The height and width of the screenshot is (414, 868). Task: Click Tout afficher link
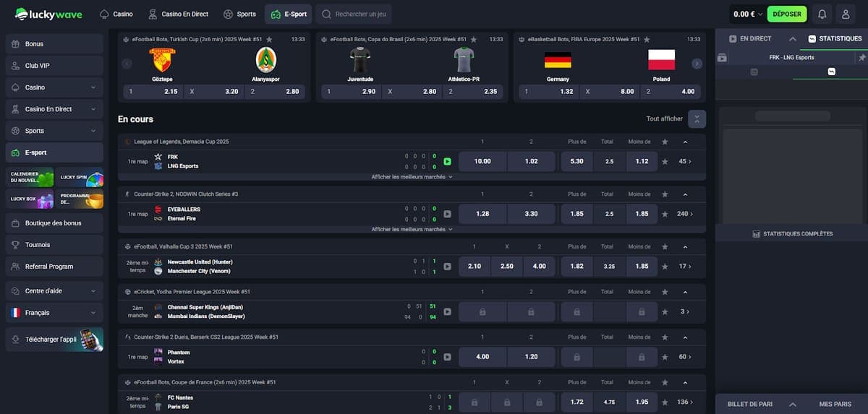(664, 118)
